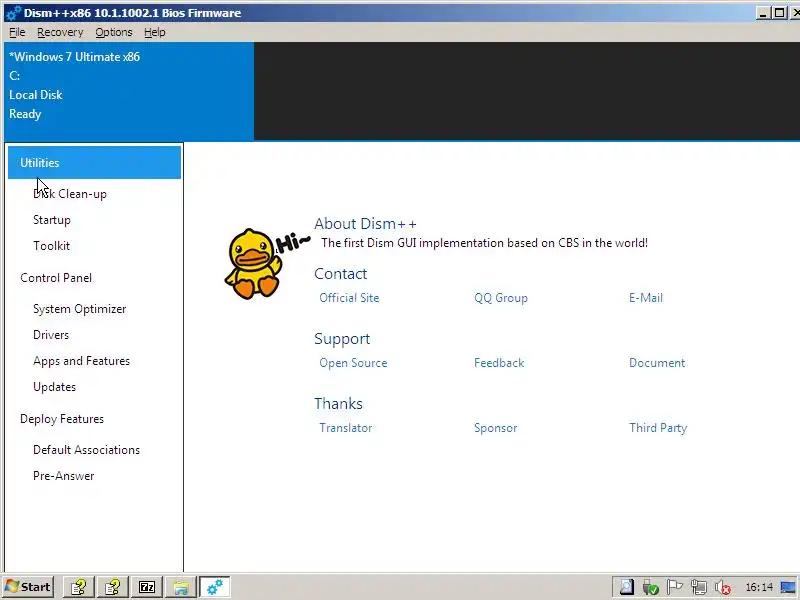Image resolution: width=800 pixels, height=600 pixels.
Task: Select the Utilities section header
Action: 94,163
